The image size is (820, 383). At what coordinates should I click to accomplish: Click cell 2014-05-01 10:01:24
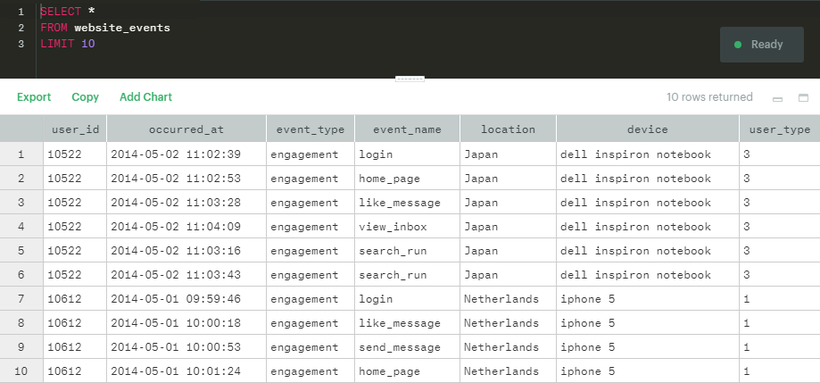coord(186,371)
